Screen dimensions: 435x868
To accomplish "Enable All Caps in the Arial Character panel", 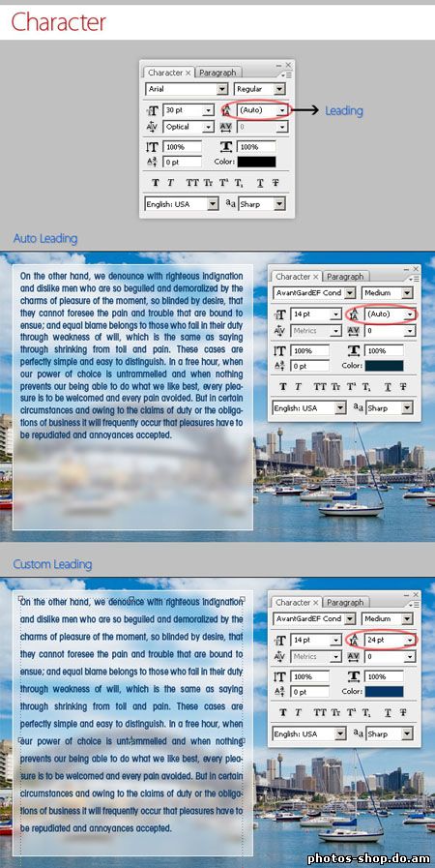I will coord(192,183).
